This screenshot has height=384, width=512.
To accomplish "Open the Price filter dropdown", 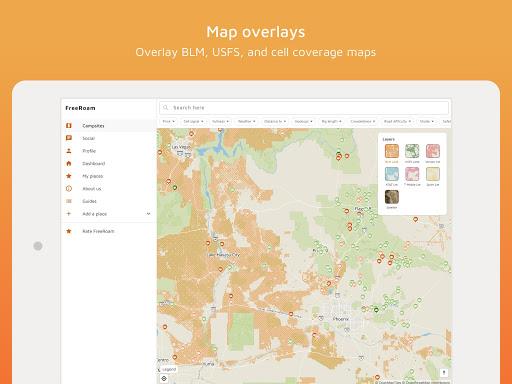I will coord(169,121).
